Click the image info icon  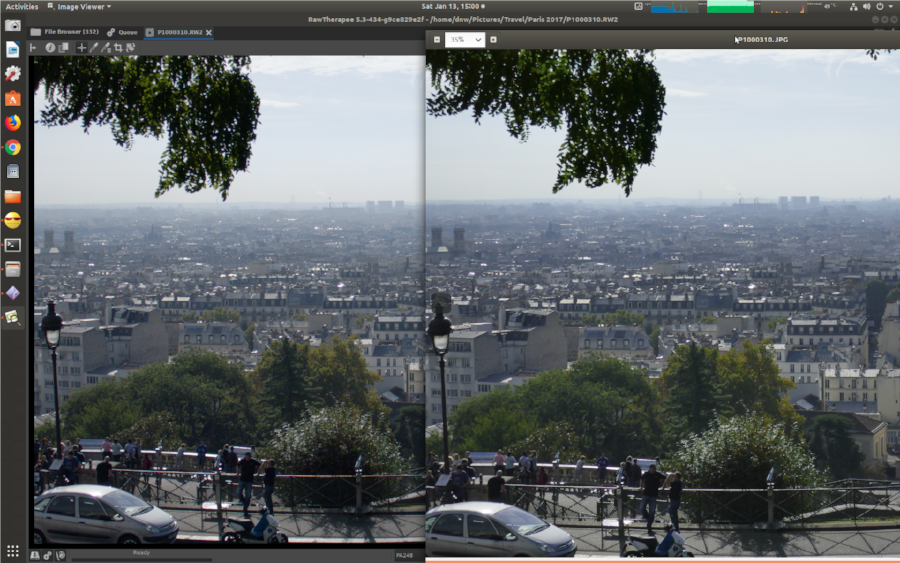click(x=50, y=47)
